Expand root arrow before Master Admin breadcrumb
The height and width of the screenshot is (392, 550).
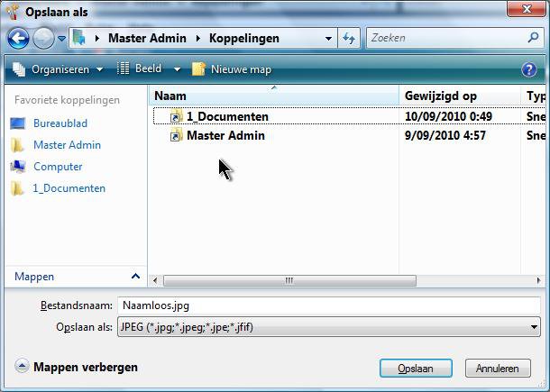click(x=97, y=38)
